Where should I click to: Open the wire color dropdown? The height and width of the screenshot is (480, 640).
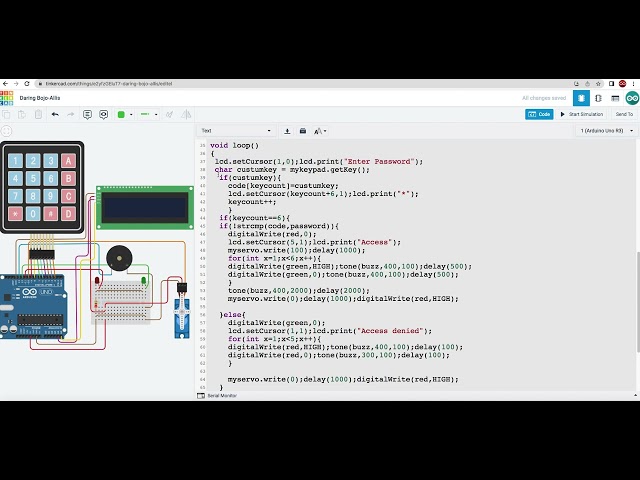pos(131,115)
